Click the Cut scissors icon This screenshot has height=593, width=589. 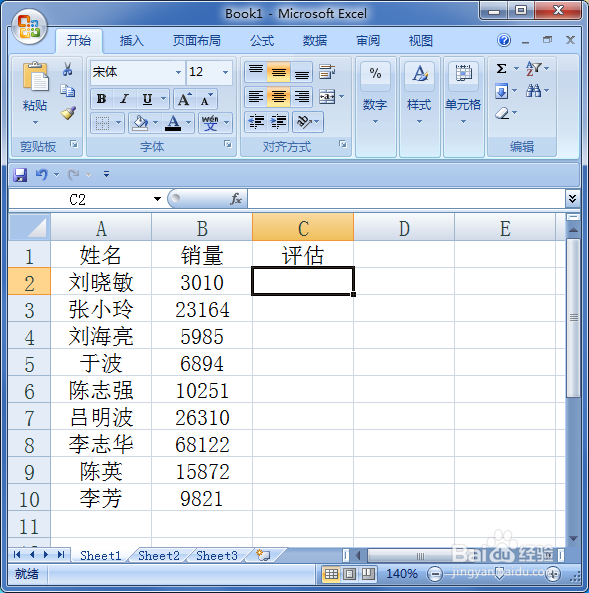68,69
